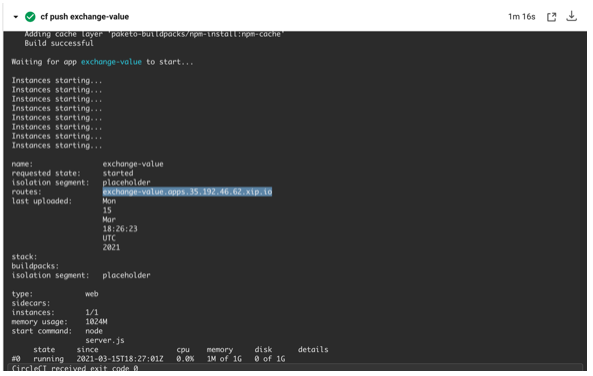
Task: Click the '0 of 1G' disk value
Action: (270, 359)
